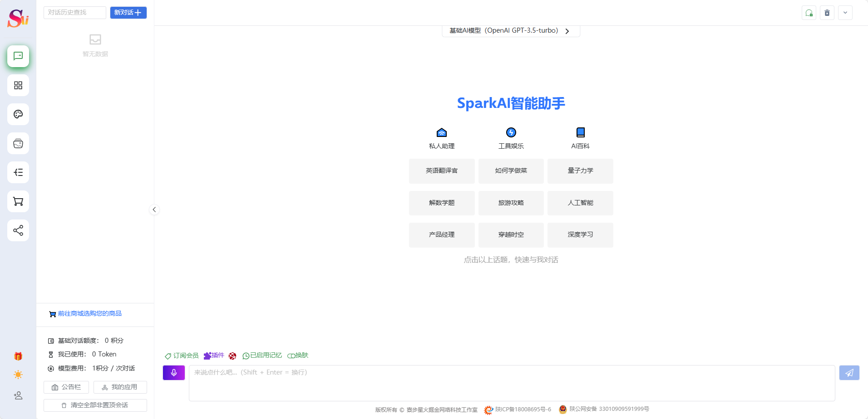Open the chat conversation sidebar icon

pos(18,56)
